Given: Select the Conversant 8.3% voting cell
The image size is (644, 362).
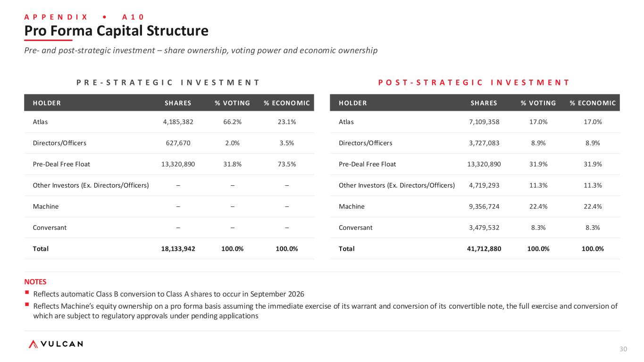Looking at the screenshot, I should coord(538,227).
